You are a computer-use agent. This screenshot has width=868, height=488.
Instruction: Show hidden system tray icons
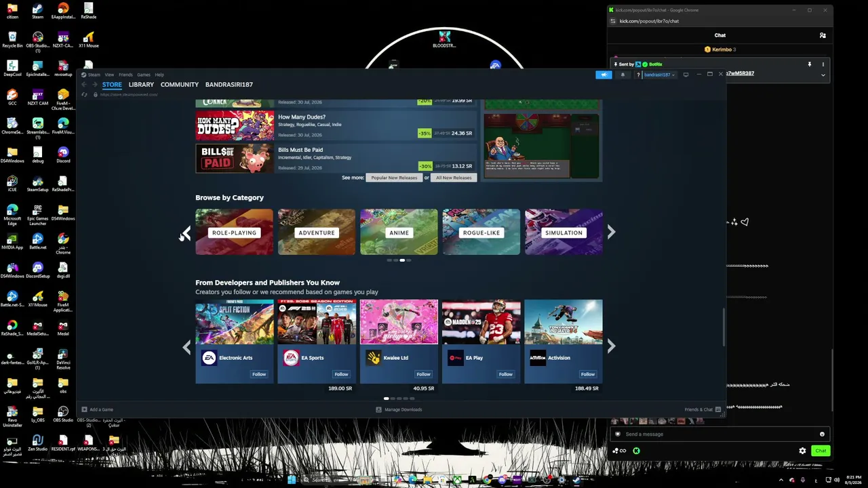click(781, 480)
